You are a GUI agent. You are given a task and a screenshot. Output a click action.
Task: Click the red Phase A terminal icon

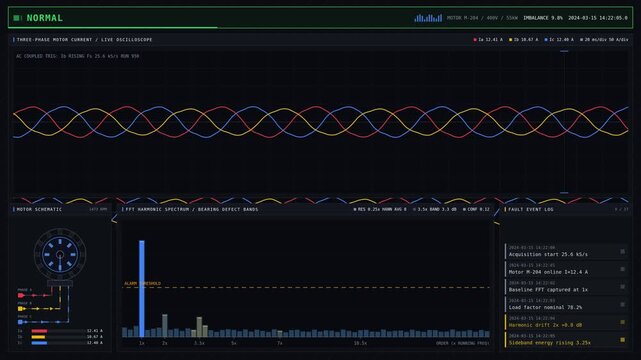pos(21,295)
